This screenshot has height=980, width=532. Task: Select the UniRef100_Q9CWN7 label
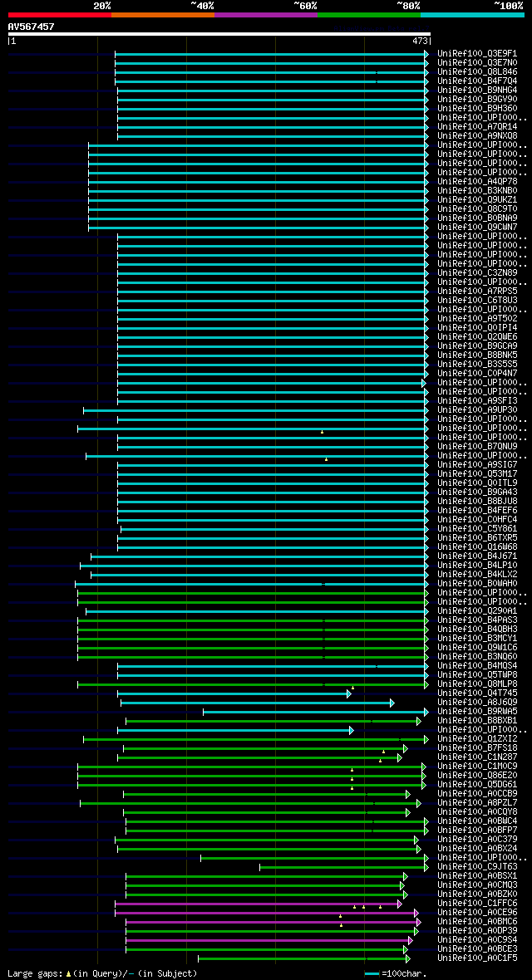pos(477,228)
